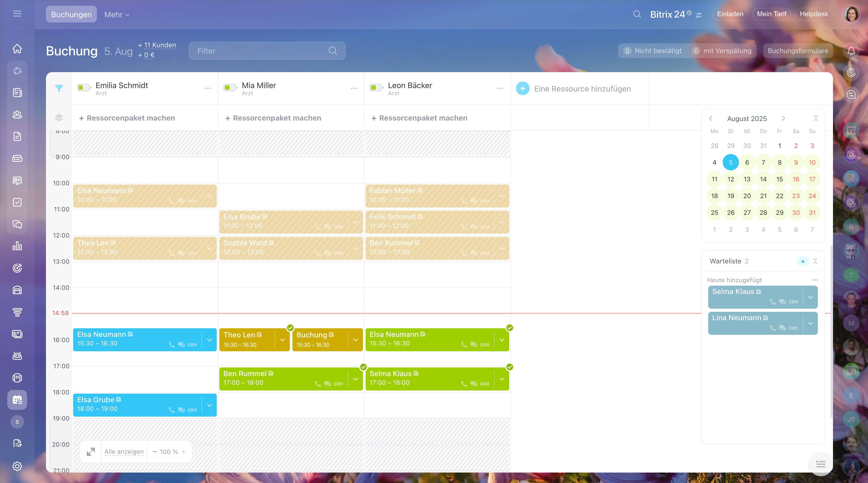
Task: Click the Buchungsformulare button
Action: point(797,51)
